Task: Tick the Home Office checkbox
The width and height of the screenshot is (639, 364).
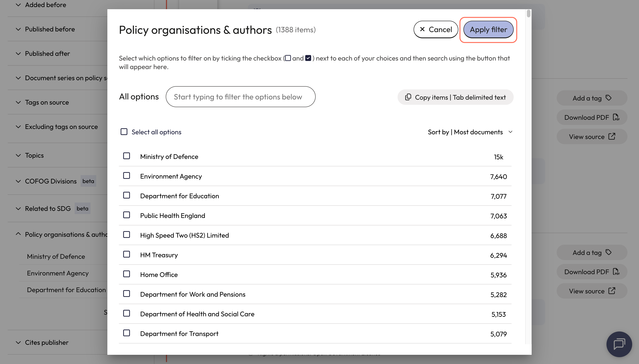Action: point(126,274)
